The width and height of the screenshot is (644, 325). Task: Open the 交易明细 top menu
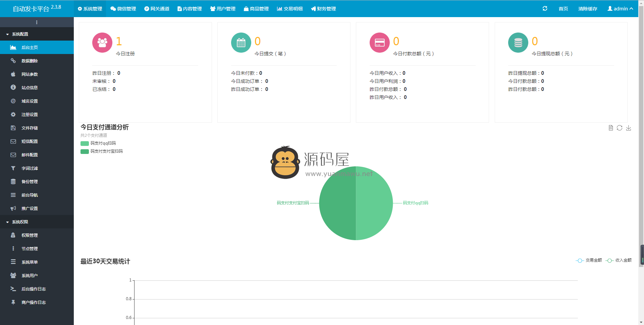[290, 8]
